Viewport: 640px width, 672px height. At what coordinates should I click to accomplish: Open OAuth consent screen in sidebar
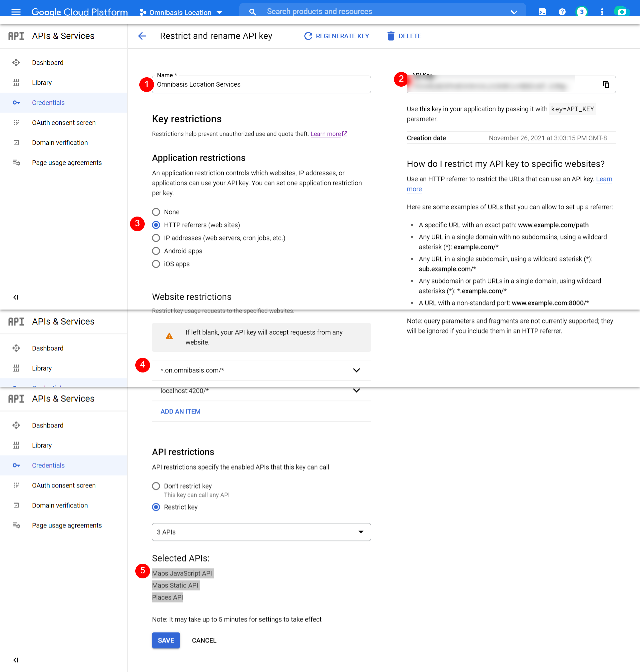point(64,122)
